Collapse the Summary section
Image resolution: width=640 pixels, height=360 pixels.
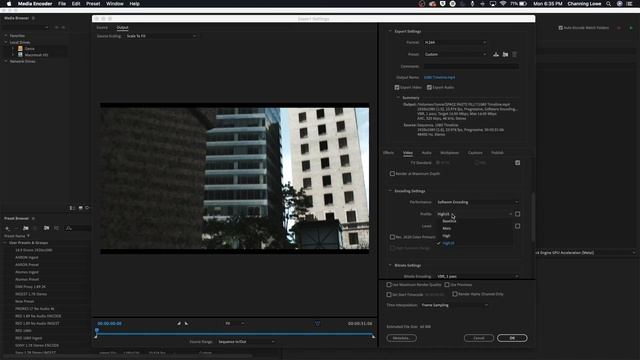click(x=398, y=98)
